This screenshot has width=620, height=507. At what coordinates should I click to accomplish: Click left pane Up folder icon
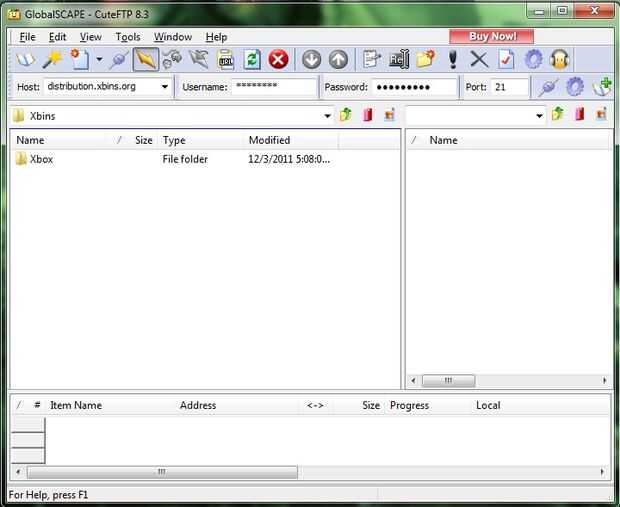pos(346,115)
